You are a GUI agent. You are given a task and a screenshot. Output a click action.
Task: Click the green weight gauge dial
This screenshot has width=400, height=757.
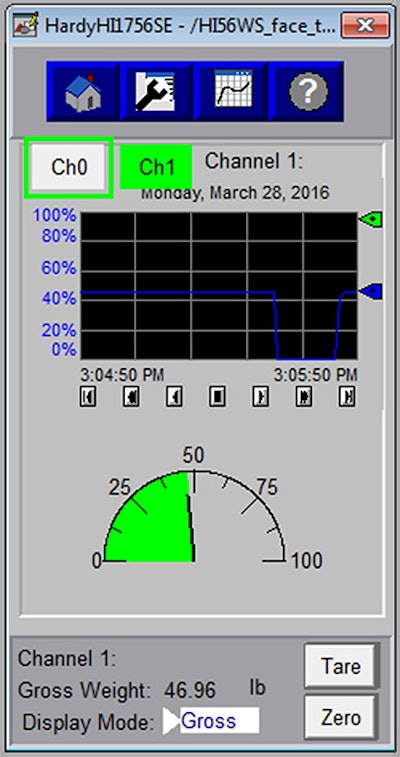[194, 516]
